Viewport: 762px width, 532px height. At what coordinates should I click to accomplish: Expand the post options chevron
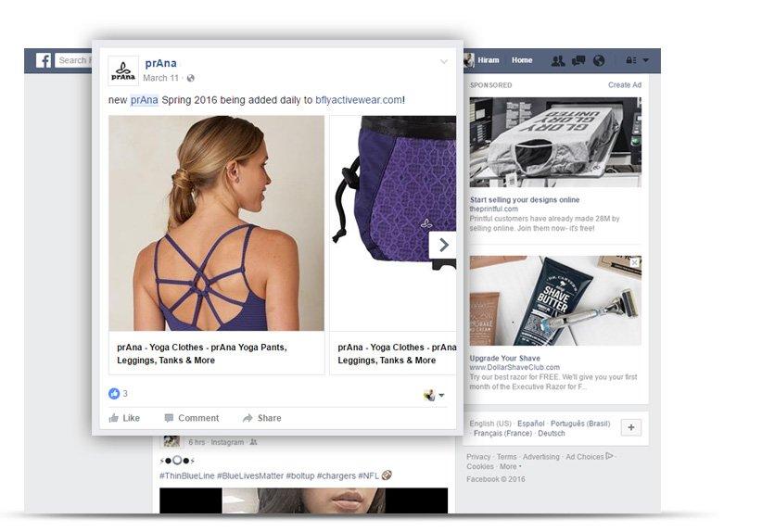tap(444, 62)
